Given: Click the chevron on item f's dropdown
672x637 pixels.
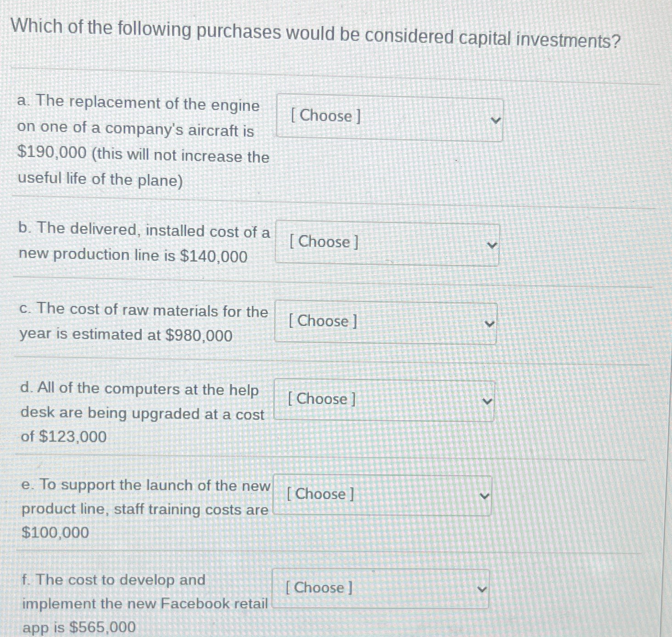Looking at the screenshot, I should click(482, 589).
